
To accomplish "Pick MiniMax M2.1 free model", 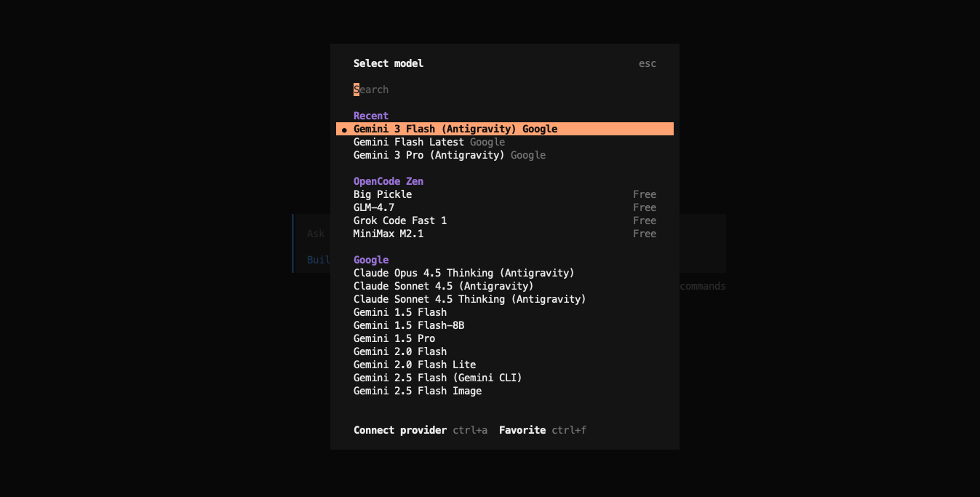I will 505,234.
